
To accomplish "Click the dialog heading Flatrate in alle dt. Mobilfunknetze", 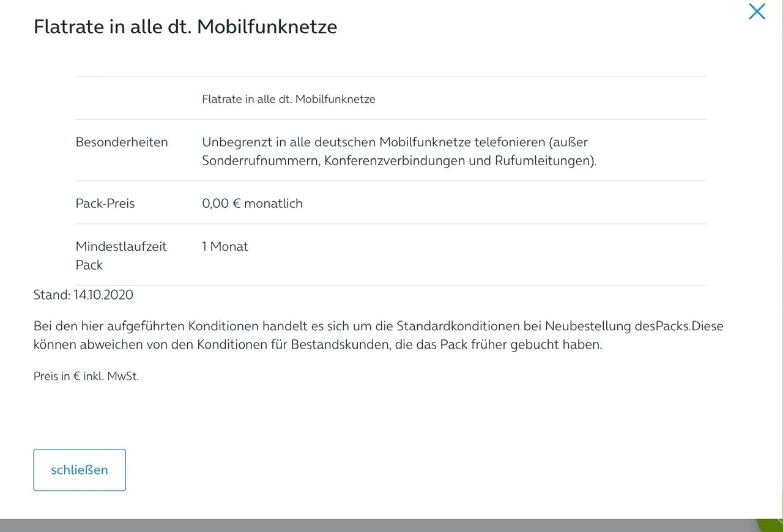I will click(x=185, y=27).
